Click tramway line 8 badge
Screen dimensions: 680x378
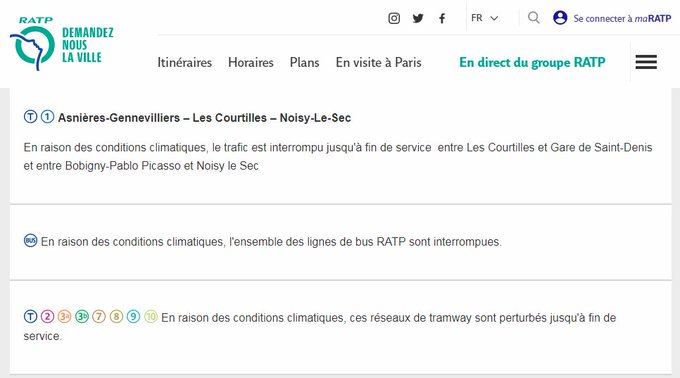[x=116, y=316]
